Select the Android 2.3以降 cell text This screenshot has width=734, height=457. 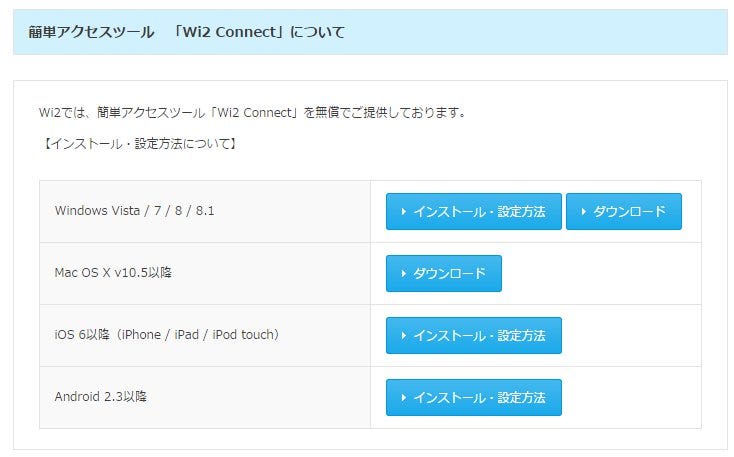[x=101, y=397]
